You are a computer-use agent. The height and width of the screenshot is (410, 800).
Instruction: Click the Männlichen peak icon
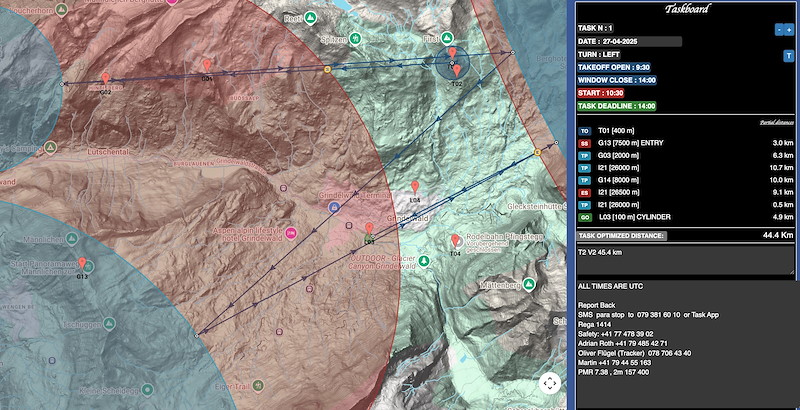(x=72, y=238)
